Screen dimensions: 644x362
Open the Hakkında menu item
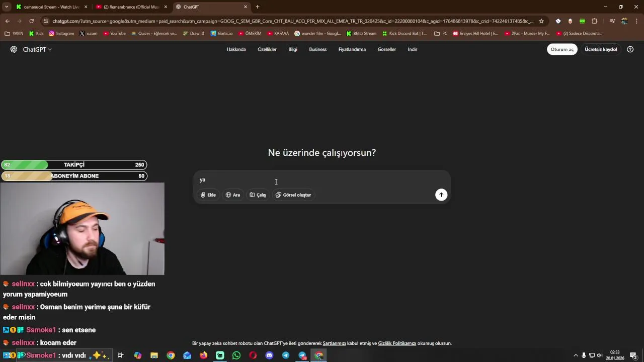tap(236, 49)
